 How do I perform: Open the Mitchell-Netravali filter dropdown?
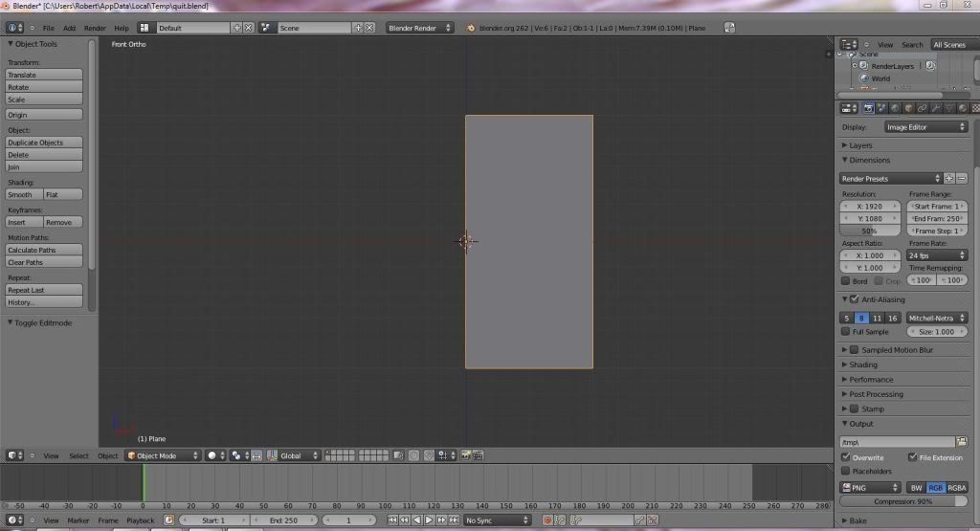[937, 318]
